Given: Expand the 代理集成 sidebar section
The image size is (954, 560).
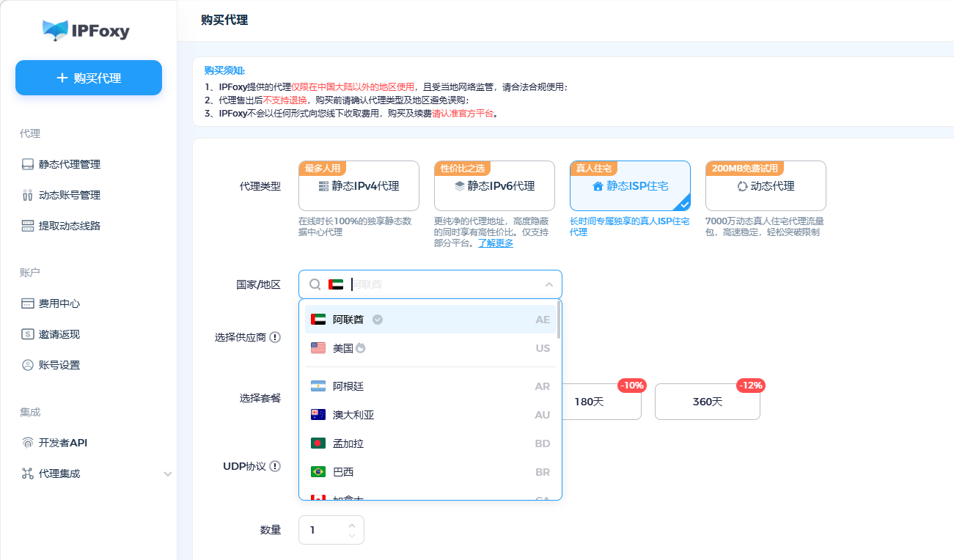Looking at the screenshot, I should click(168, 474).
